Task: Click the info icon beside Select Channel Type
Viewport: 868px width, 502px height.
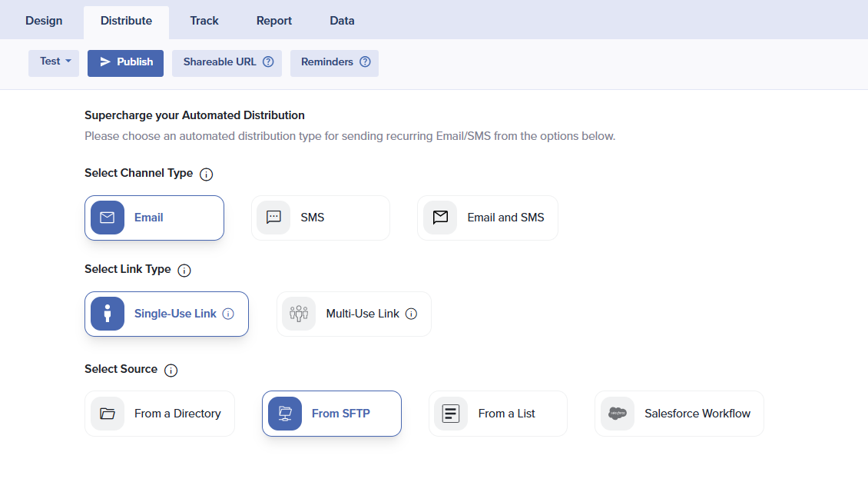Action: coord(206,174)
